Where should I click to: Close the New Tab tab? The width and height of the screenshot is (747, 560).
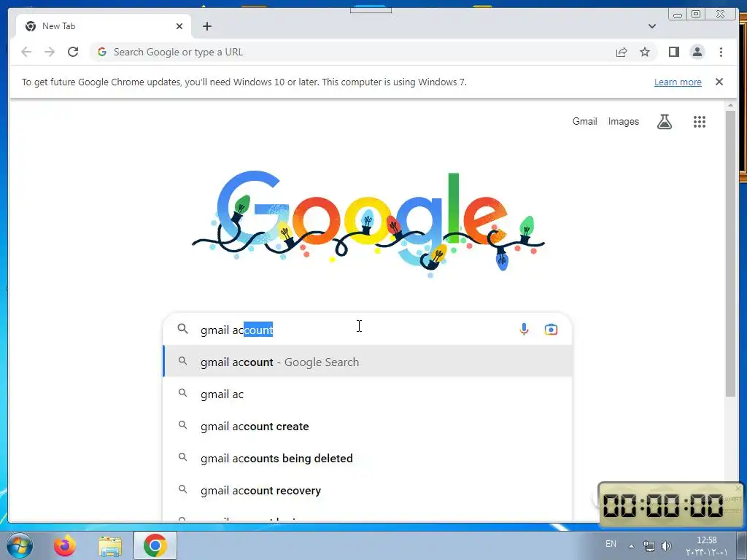point(179,26)
